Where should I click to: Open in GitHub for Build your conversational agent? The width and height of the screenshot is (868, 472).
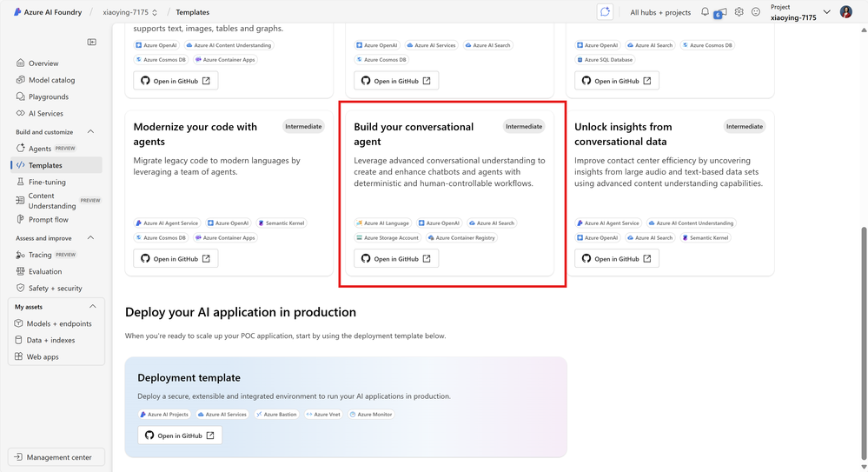point(396,258)
